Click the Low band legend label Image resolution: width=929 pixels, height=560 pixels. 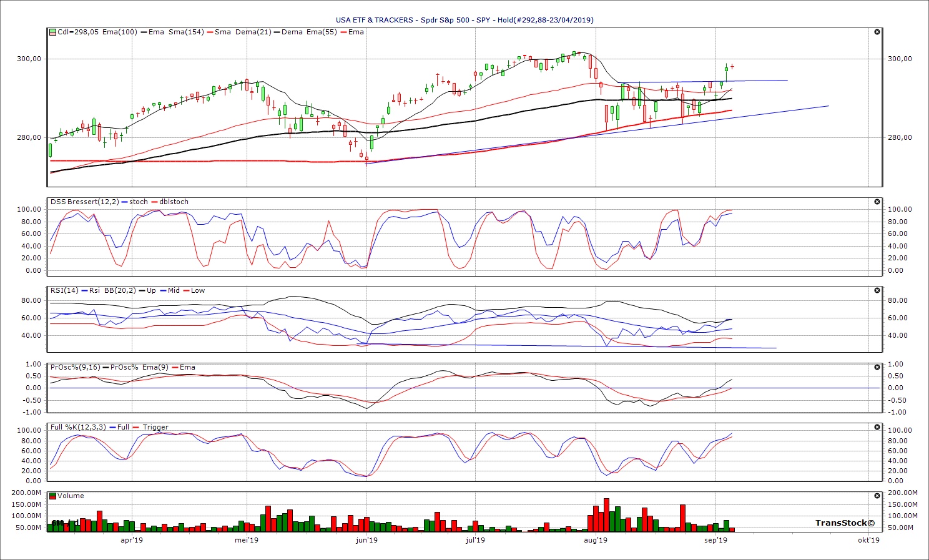click(197, 290)
